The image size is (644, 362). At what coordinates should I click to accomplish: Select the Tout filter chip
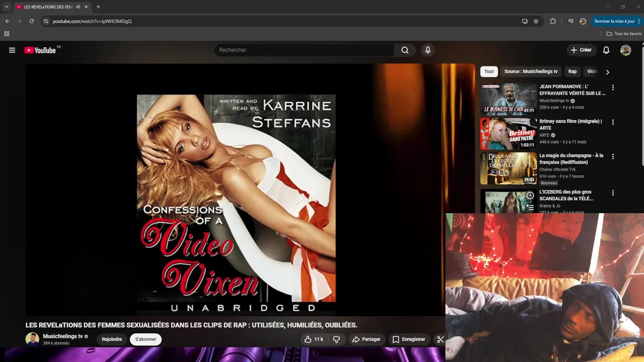pyautogui.click(x=489, y=71)
